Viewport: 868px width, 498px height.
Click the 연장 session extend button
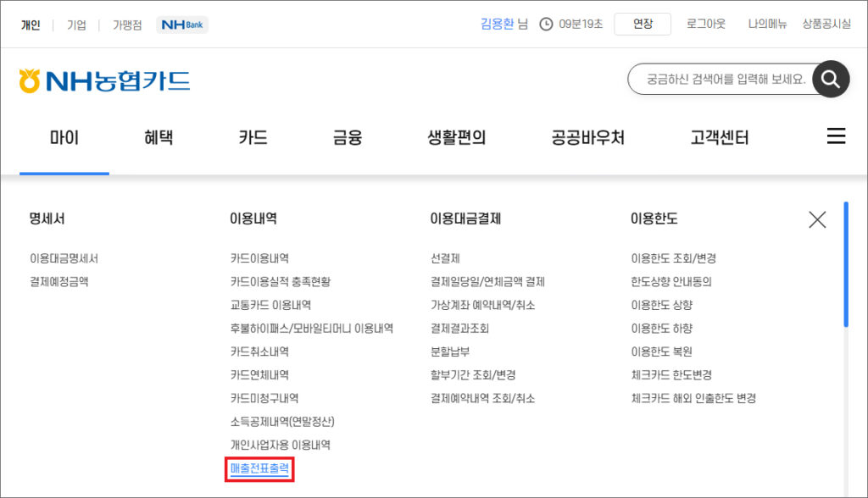[643, 24]
